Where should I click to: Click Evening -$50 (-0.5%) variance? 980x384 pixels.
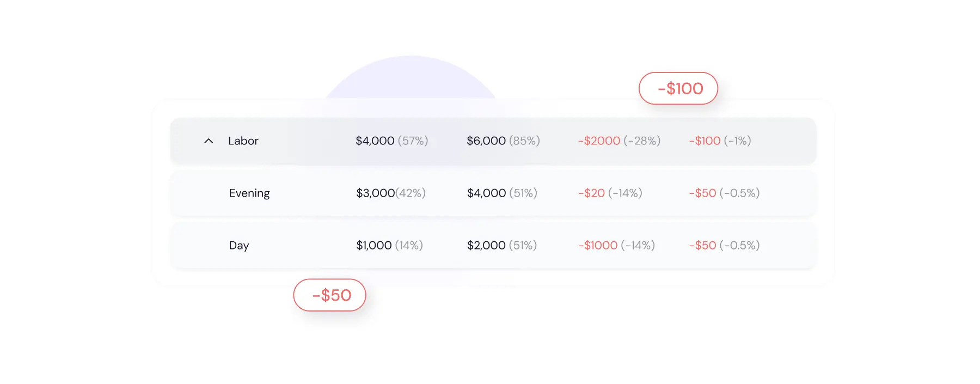725,193
